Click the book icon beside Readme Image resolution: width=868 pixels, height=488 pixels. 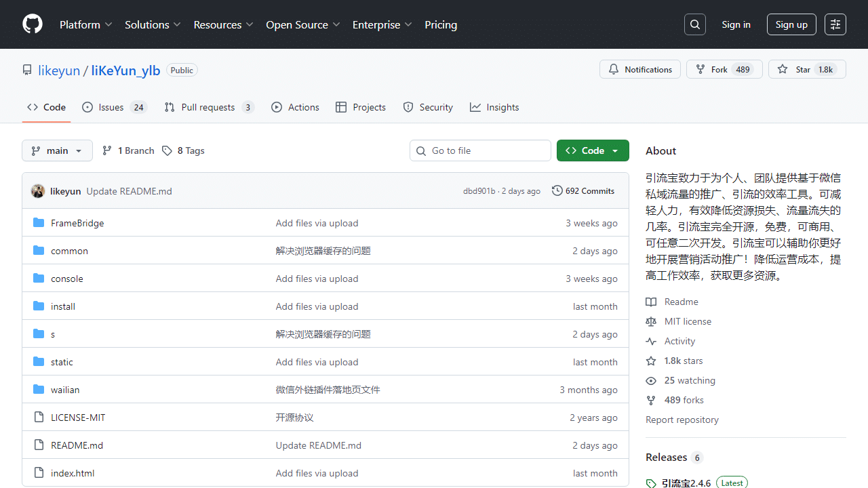(651, 302)
